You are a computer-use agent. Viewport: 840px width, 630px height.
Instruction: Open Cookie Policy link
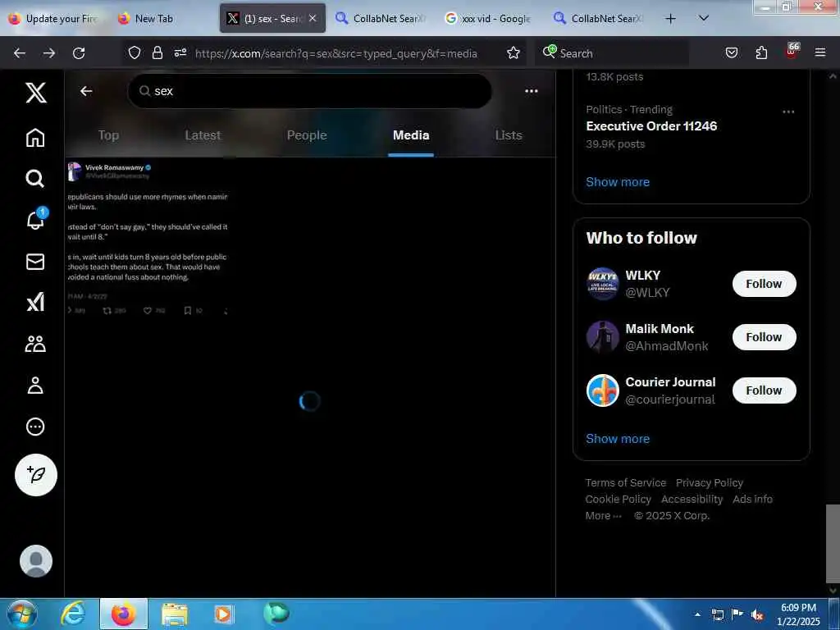[619, 500]
